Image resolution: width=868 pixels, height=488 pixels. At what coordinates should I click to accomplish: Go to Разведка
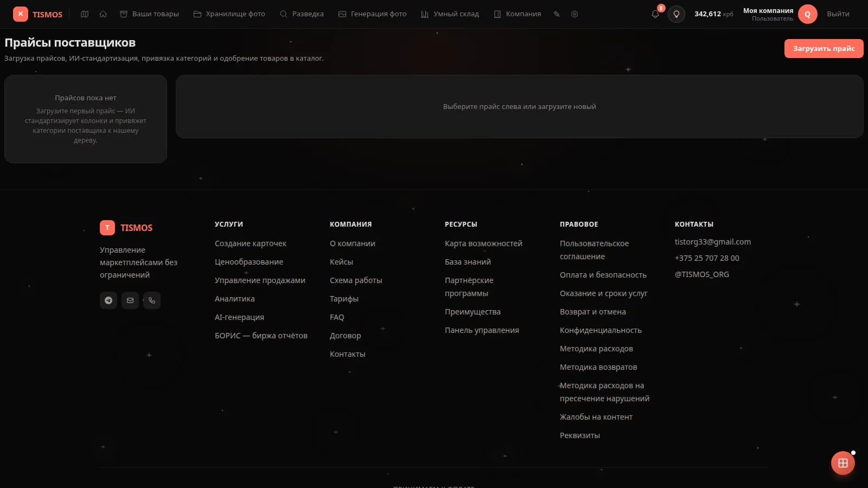302,14
